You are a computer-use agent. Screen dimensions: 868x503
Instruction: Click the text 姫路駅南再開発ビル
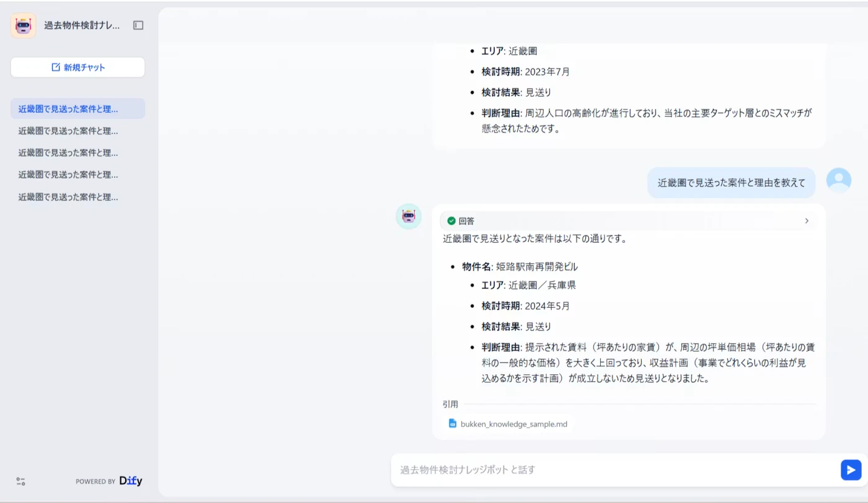click(537, 266)
